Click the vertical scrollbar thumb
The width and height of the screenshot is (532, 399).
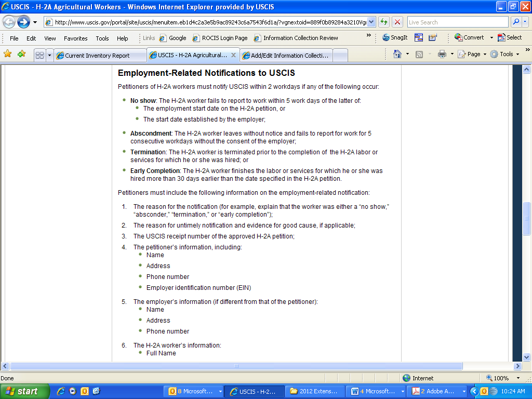[527, 218]
